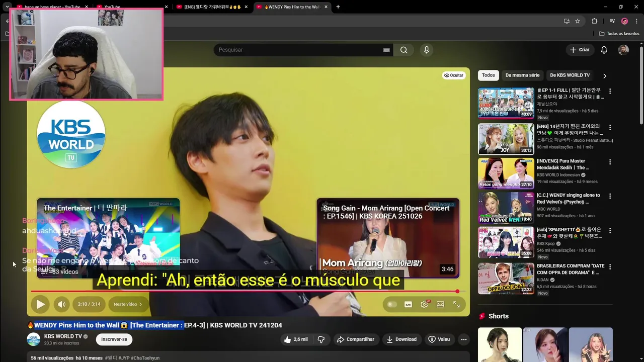The width and height of the screenshot is (644, 362).
Task: Hide end-screen cards with Ocultar
Action: coord(453,75)
